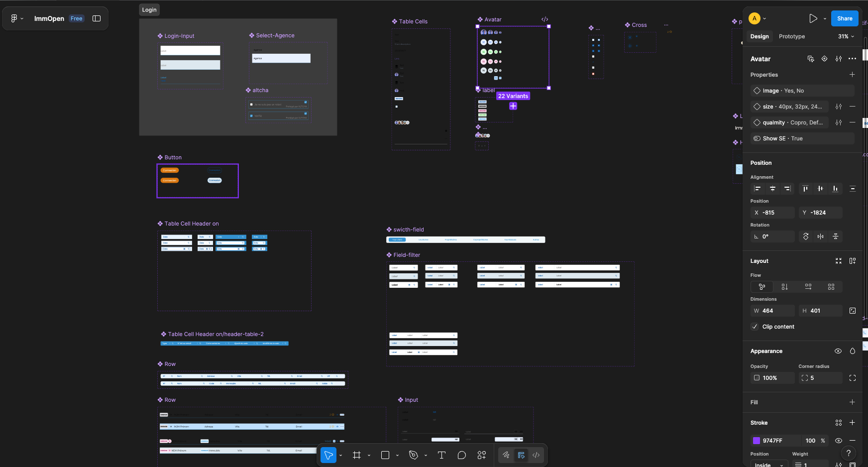868x467 pixels.
Task: Open the Figma main menu dropdown
Action: (x=16, y=18)
